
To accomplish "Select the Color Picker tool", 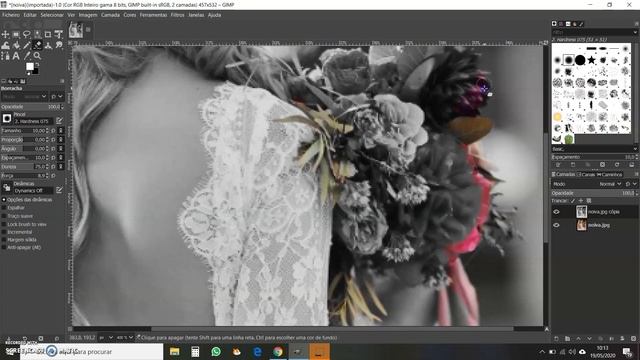I will tap(27, 56).
